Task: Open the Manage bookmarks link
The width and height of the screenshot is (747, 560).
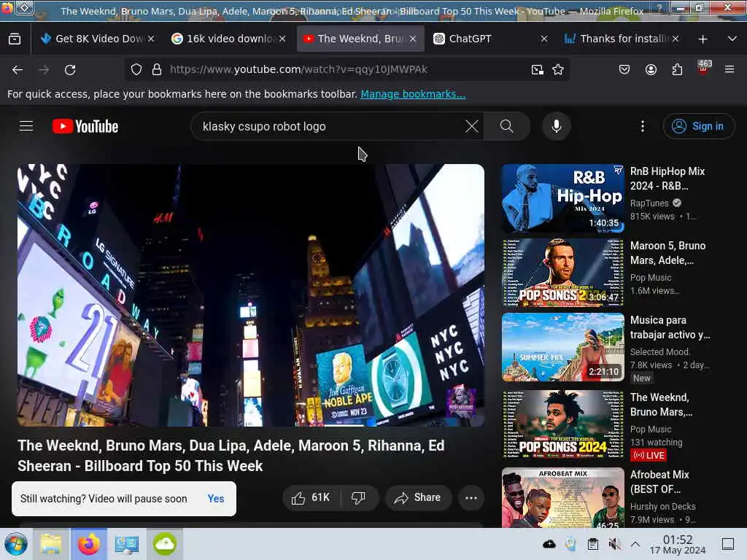Action: 413,94
